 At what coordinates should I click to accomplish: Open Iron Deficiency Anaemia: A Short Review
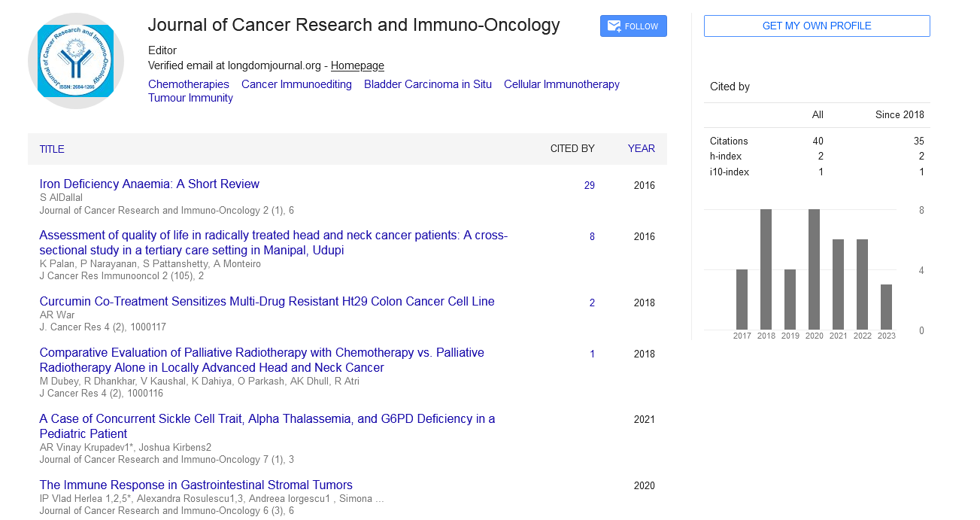pyautogui.click(x=149, y=184)
